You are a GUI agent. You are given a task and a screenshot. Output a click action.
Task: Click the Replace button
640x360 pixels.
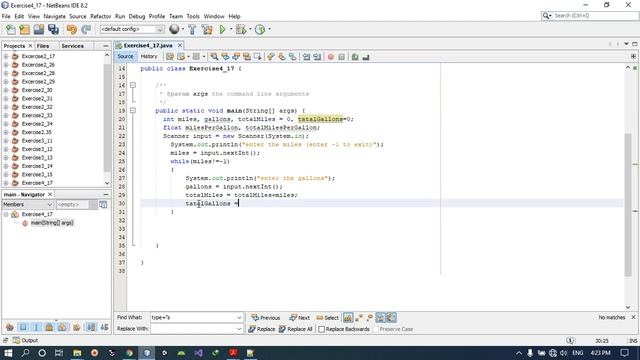click(x=262, y=329)
